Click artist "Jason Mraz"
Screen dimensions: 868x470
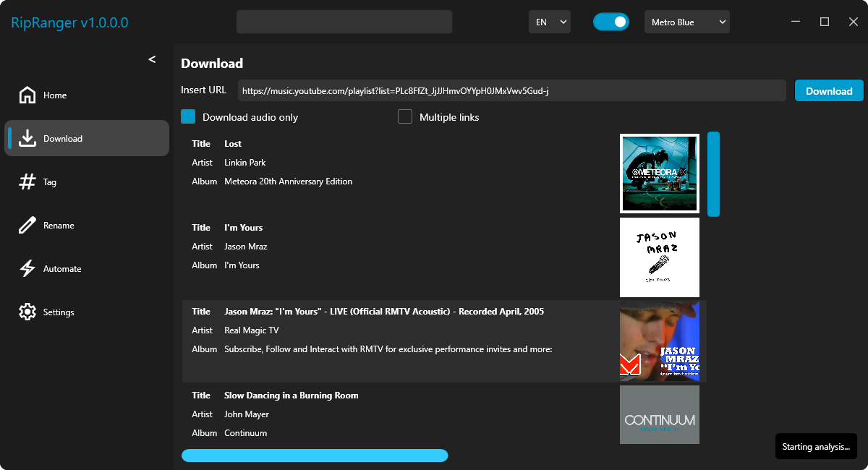pyautogui.click(x=246, y=247)
